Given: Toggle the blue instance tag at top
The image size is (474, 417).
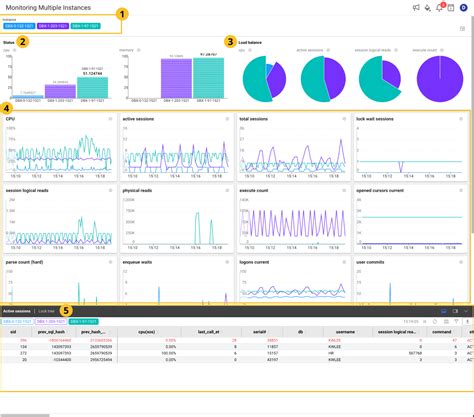Looking at the screenshot, I should pos(19,26).
